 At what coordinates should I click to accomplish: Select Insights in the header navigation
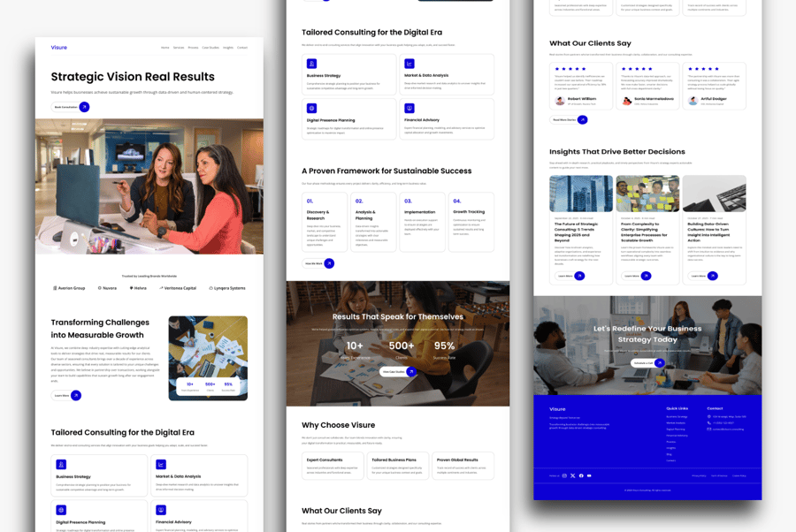click(x=228, y=48)
